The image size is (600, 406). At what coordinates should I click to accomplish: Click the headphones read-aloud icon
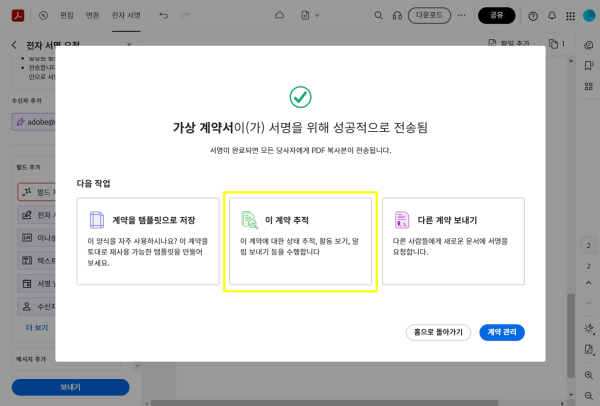pos(397,16)
